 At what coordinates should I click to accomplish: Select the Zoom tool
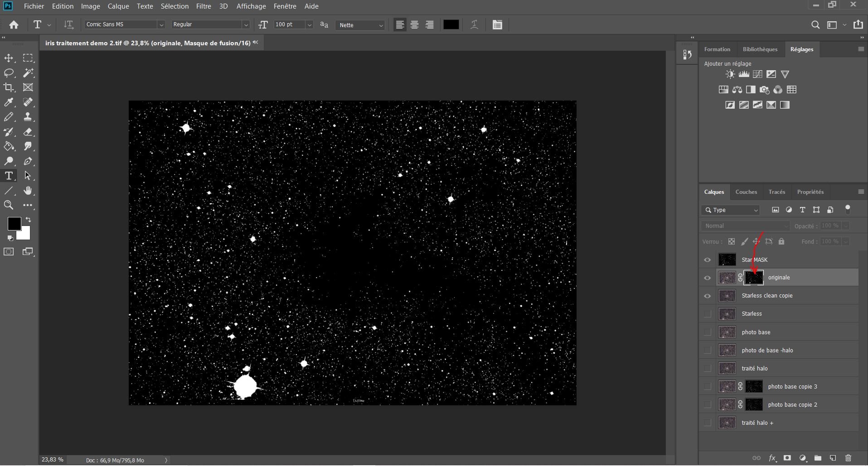(x=9, y=205)
